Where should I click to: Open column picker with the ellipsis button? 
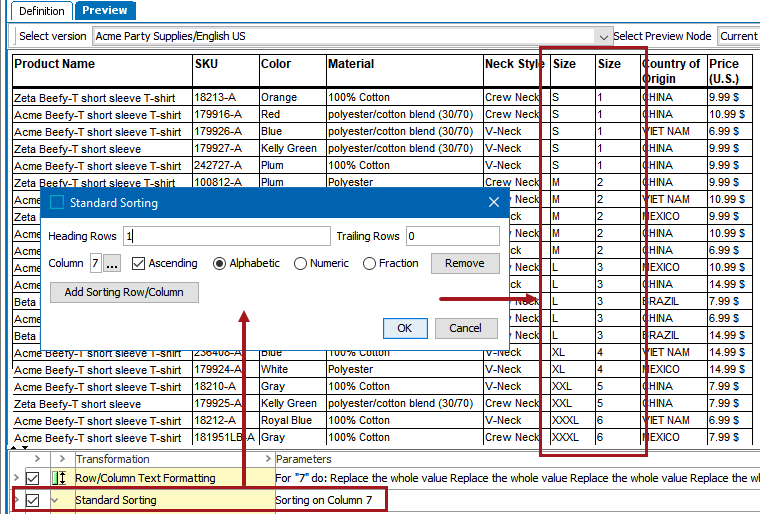tap(112, 264)
